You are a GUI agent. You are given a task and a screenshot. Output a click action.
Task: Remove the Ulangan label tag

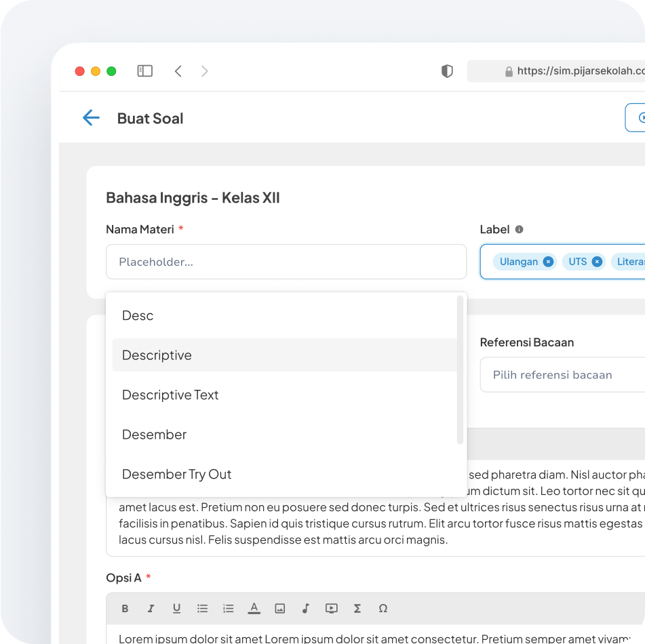tap(548, 262)
